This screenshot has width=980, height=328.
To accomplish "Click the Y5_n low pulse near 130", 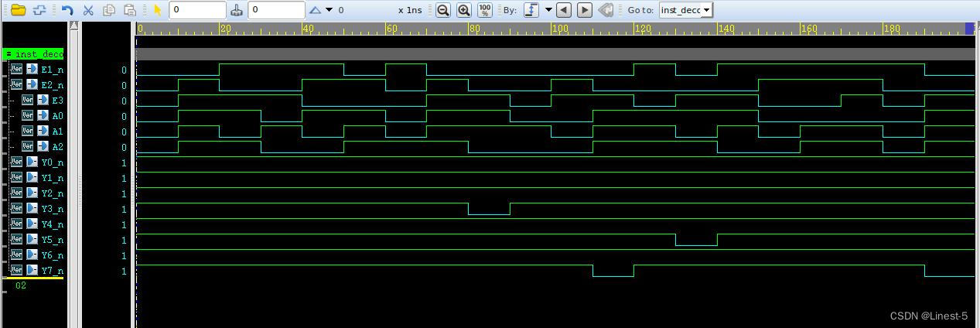I will (696, 240).
